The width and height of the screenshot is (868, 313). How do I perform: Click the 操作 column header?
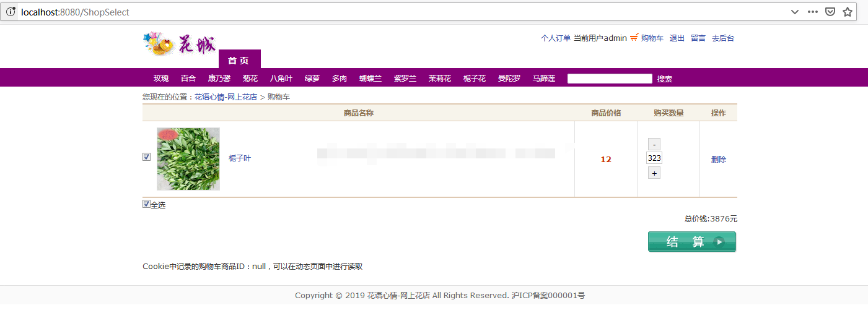tap(719, 113)
